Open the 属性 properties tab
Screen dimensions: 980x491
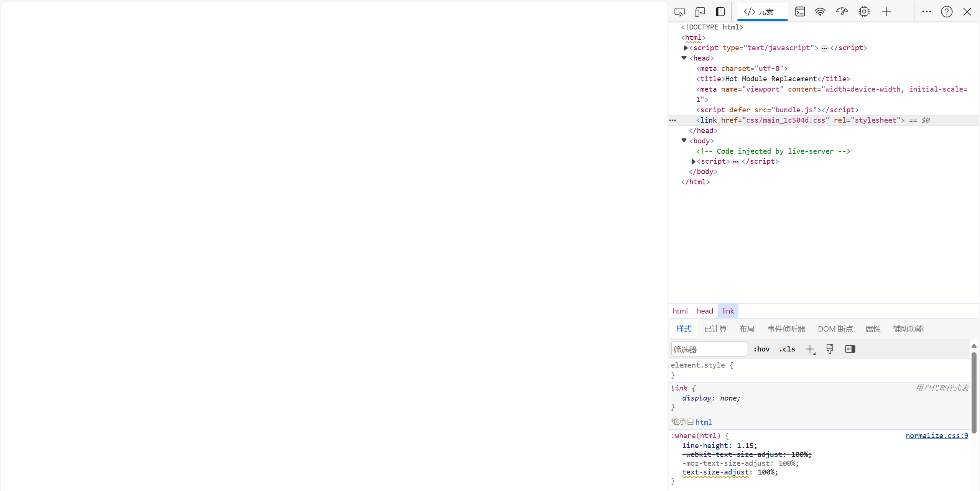[873, 329]
